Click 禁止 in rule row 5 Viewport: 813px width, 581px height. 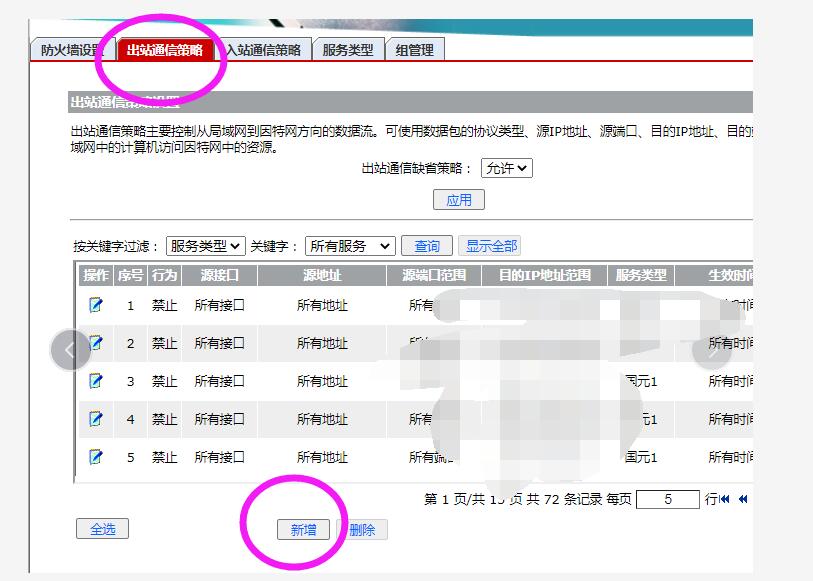164,457
